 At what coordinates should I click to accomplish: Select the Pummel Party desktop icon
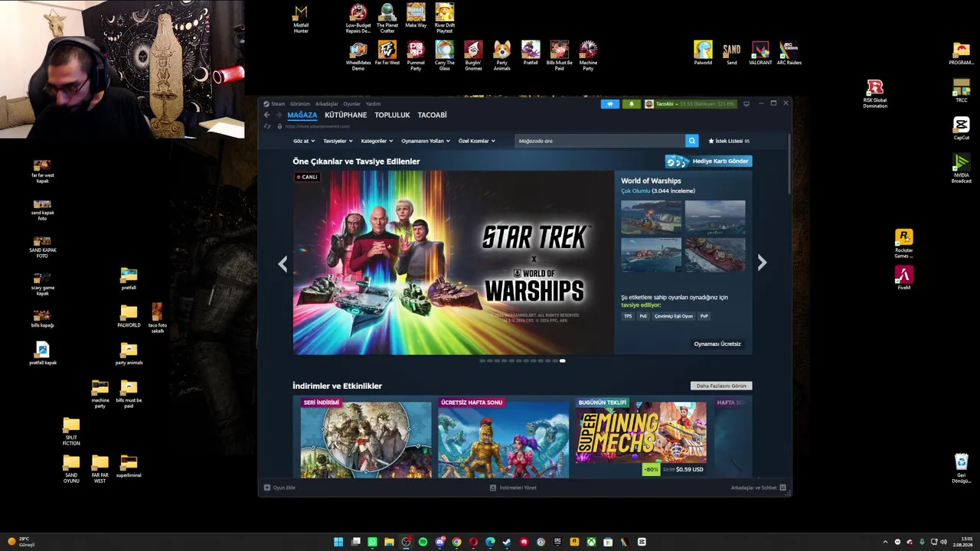[x=416, y=57]
